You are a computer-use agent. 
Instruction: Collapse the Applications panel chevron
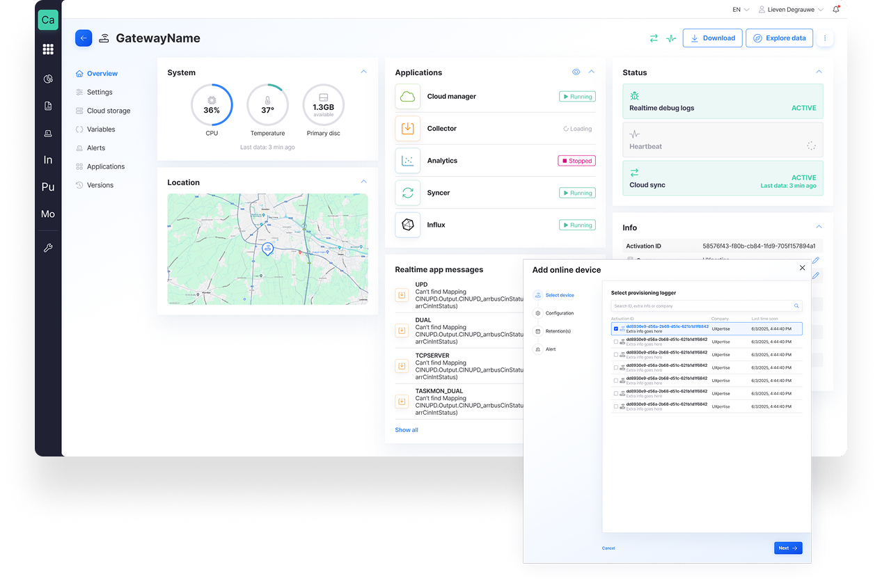(592, 72)
